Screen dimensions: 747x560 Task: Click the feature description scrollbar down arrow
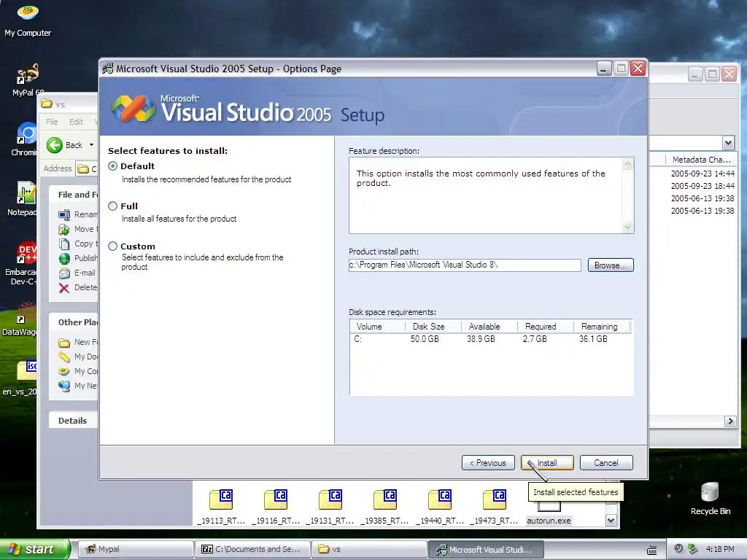628,227
